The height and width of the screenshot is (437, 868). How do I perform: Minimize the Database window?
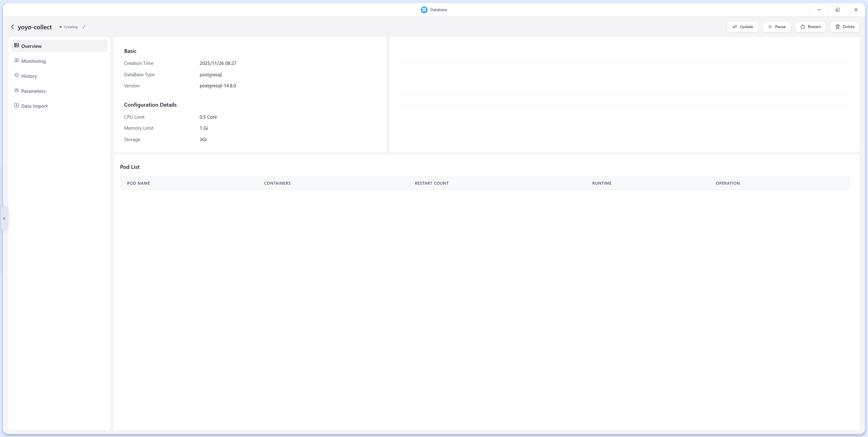(x=819, y=10)
